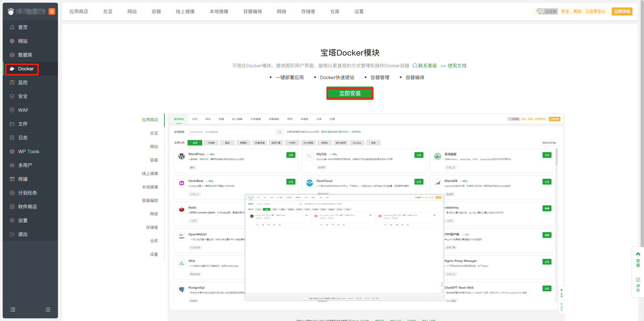Click the green 立即安装 install button
The height and width of the screenshot is (321, 644).
coord(350,93)
